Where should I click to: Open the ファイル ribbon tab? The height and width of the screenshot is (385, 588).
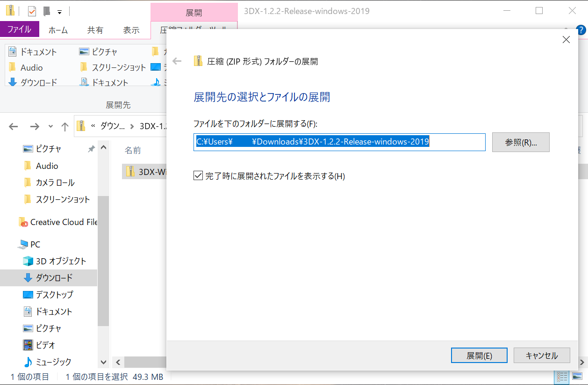tap(19, 29)
